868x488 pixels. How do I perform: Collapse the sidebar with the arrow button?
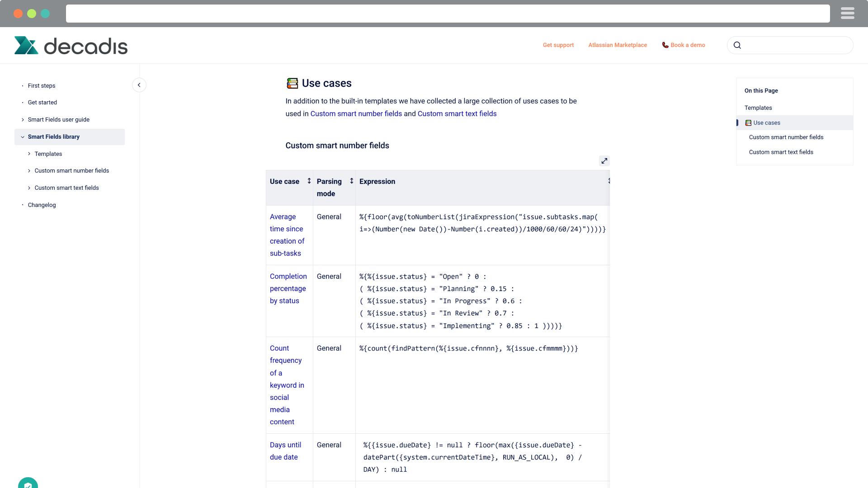(139, 85)
